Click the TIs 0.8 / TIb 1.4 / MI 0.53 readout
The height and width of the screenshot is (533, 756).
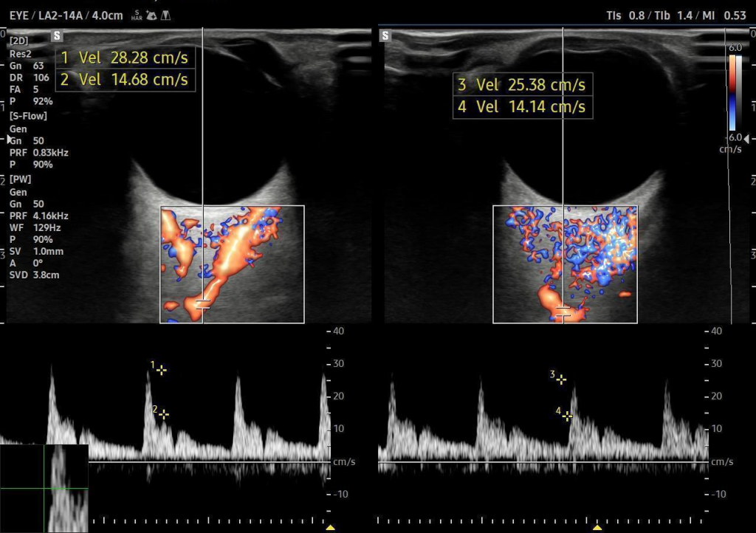676,16
